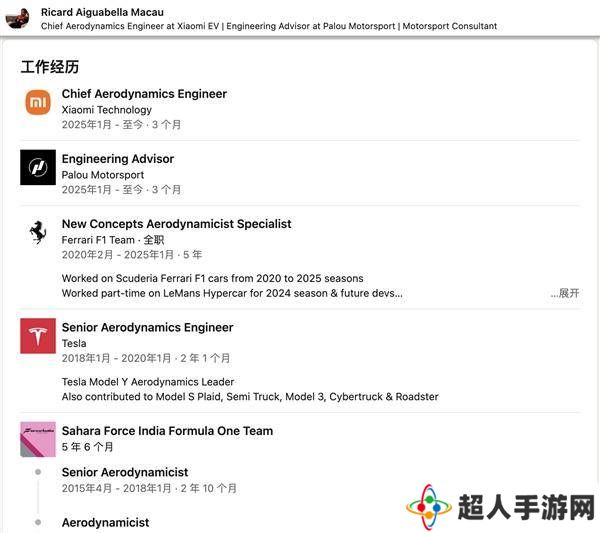Viewport: 600px width, 533px height.
Task: Click the Palou Motorsport logo icon
Action: click(x=38, y=167)
